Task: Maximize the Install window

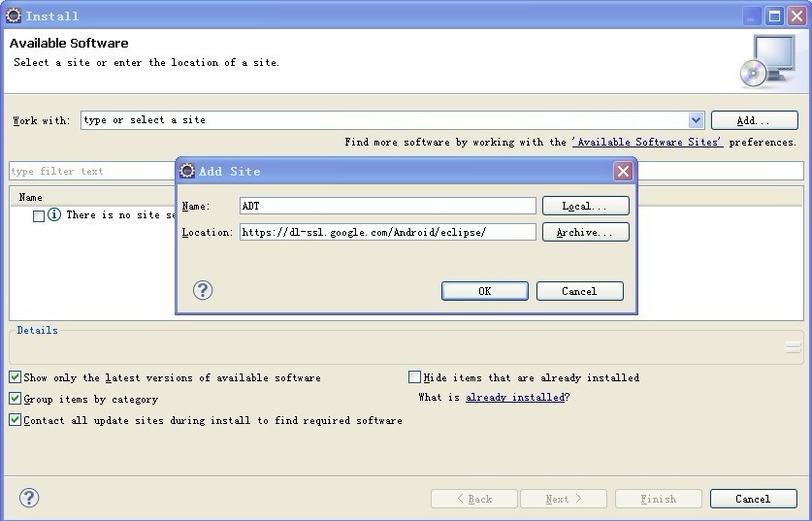Action: 774,16
